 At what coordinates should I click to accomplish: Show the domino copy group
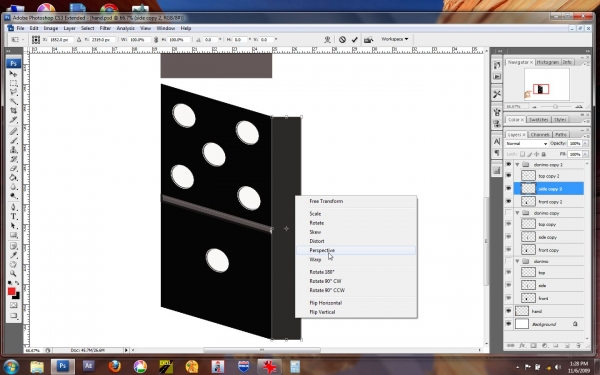click(509, 213)
